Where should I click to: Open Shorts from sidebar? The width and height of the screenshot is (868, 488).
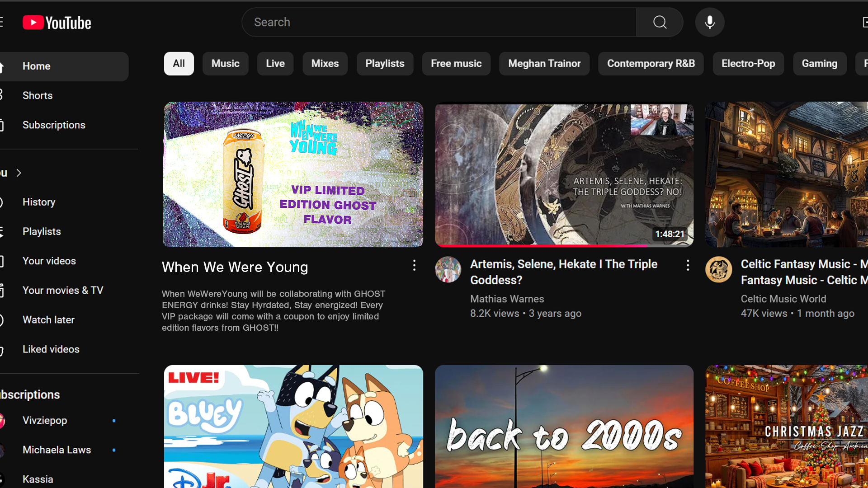[x=63, y=96]
